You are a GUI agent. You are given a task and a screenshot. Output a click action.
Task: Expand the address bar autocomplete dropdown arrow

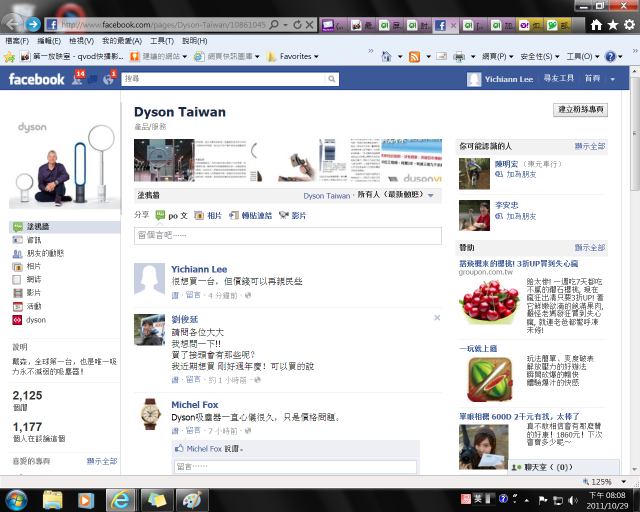(x=286, y=25)
